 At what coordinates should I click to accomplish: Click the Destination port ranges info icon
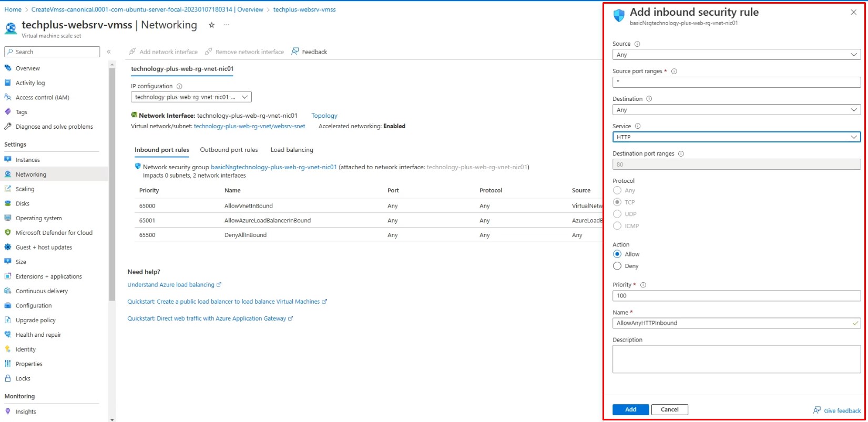point(681,154)
